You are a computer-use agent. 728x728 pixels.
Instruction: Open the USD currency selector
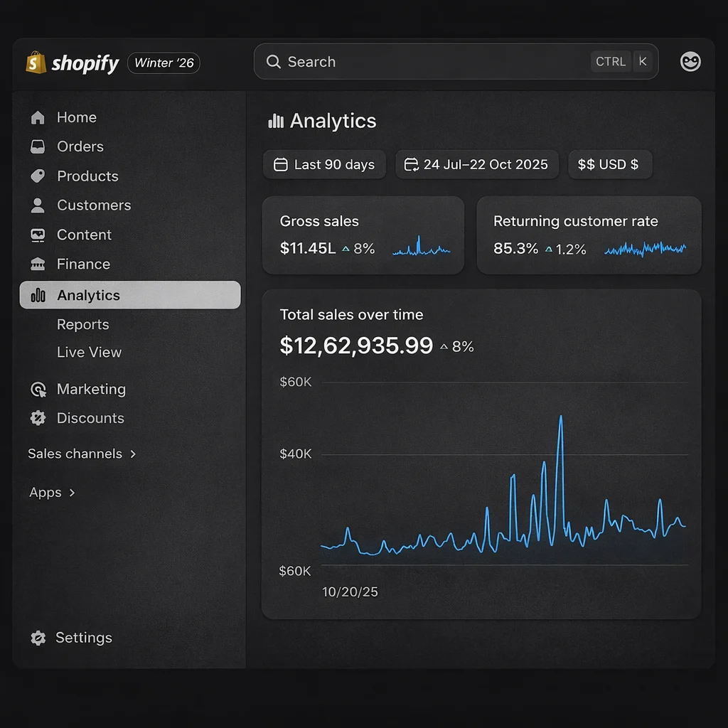coord(609,165)
